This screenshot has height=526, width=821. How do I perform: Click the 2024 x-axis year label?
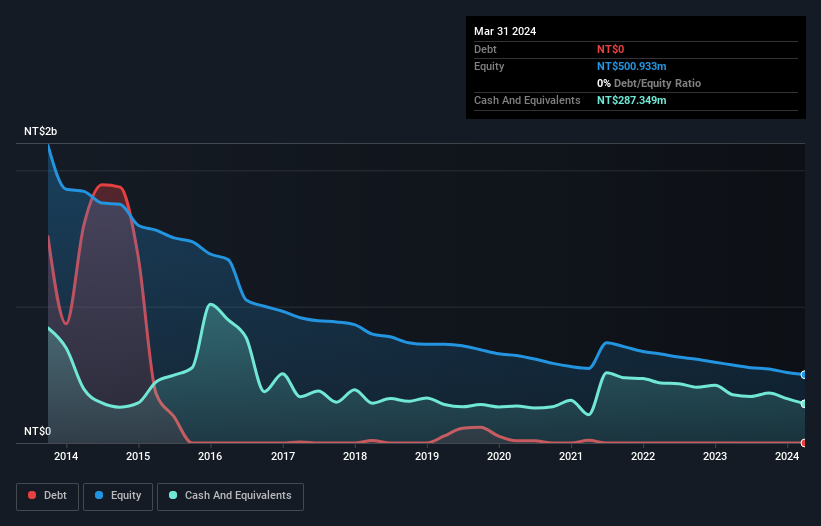(x=787, y=456)
